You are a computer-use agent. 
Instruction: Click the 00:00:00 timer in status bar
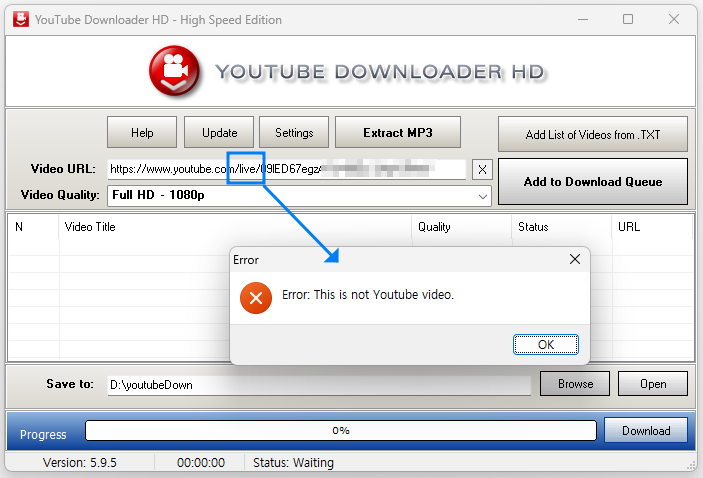tap(201, 462)
